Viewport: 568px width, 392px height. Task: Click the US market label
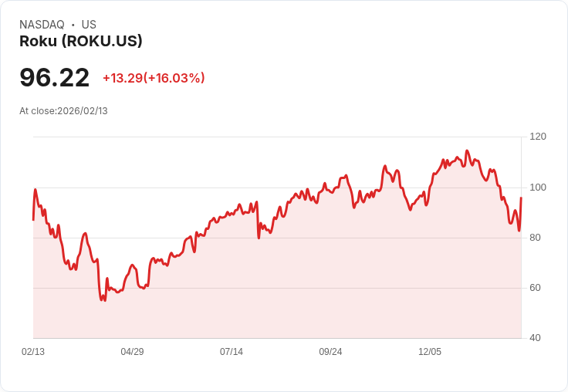pyautogui.click(x=89, y=25)
